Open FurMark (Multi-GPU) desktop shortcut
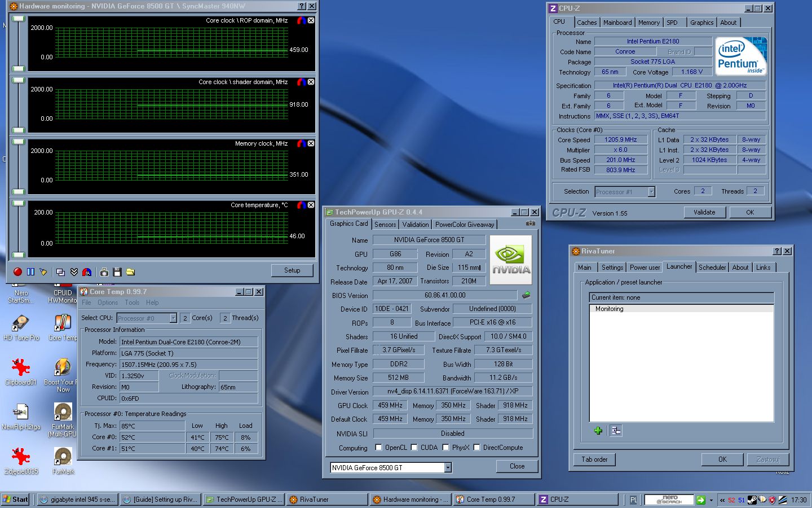Screen dimensions: 812x508 [x=63, y=420]
